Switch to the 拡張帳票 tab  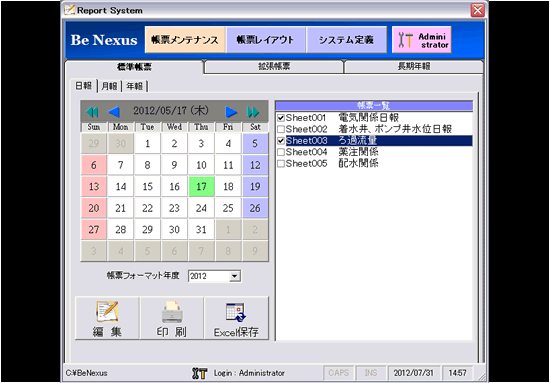[x=274, y=66]
